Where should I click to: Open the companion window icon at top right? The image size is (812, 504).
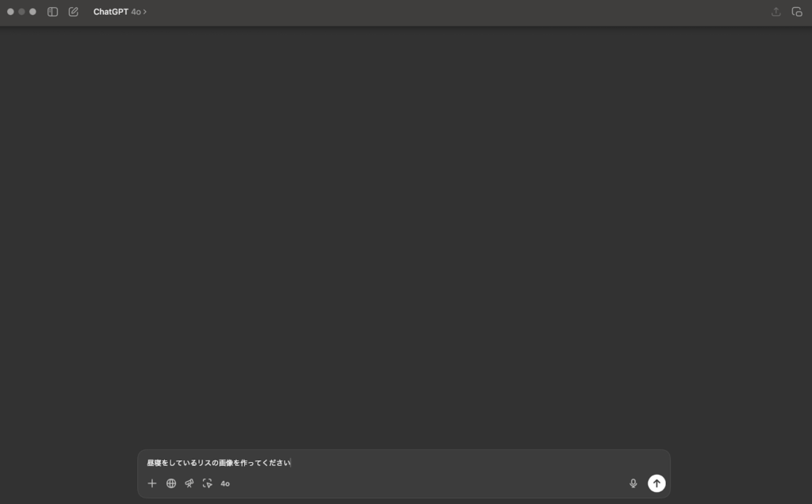[x=797, y=11]
